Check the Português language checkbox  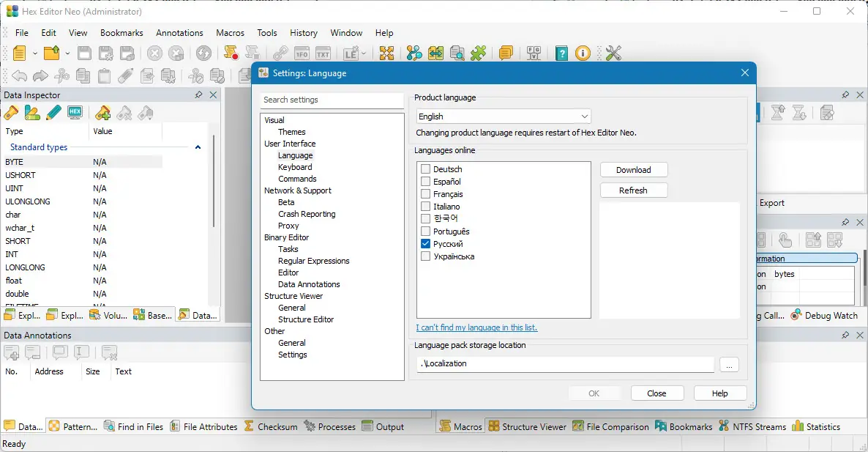click(426, 231)
